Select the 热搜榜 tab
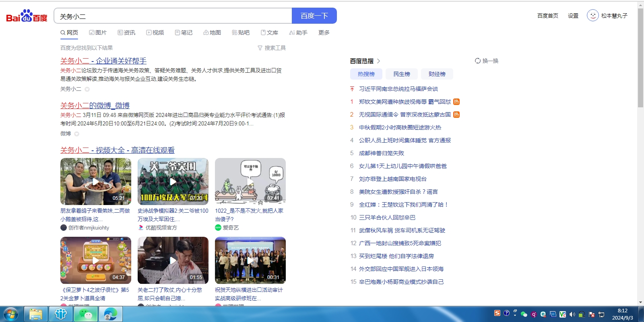 pos(366,74)
